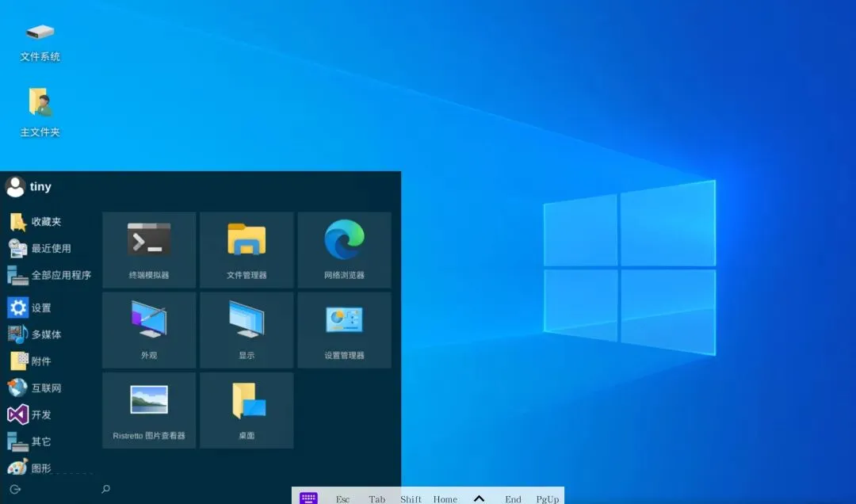Screen dimensions: 856x504
Task: Tap the End key button
Action: [513, 499]
